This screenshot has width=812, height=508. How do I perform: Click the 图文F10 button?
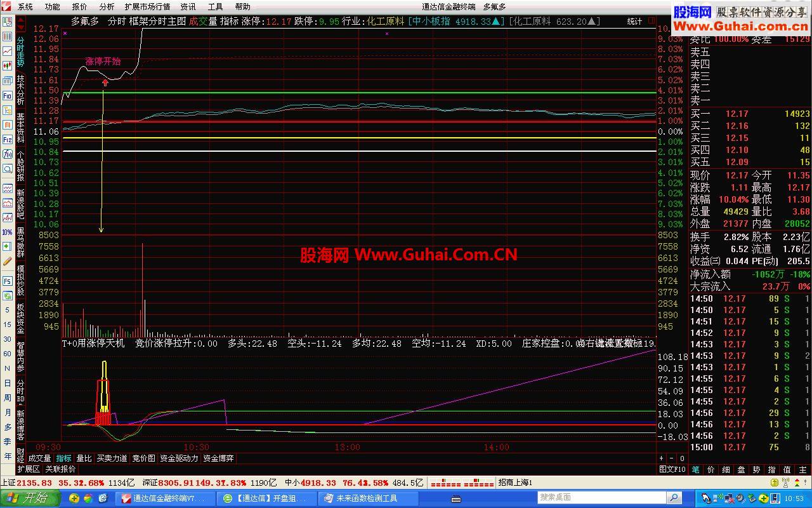click(x=672, y=469)
